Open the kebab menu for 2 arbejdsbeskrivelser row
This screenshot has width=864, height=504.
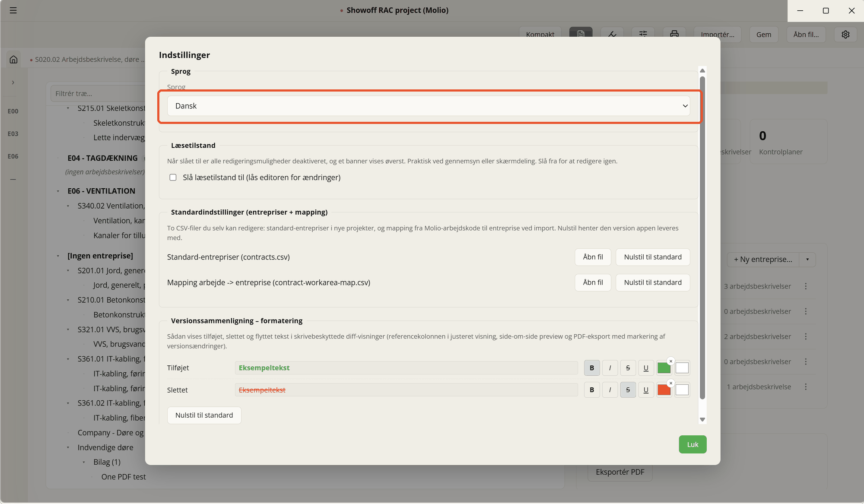coord(806,336)
